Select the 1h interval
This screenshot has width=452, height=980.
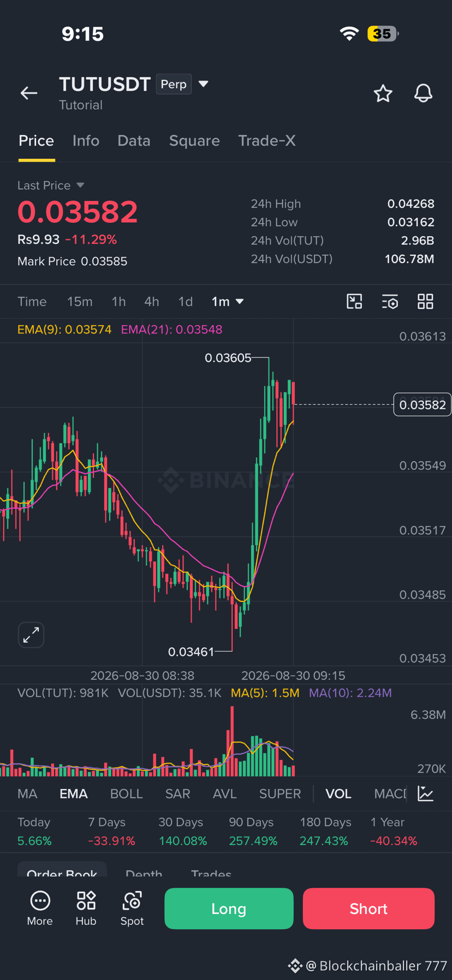118,302
